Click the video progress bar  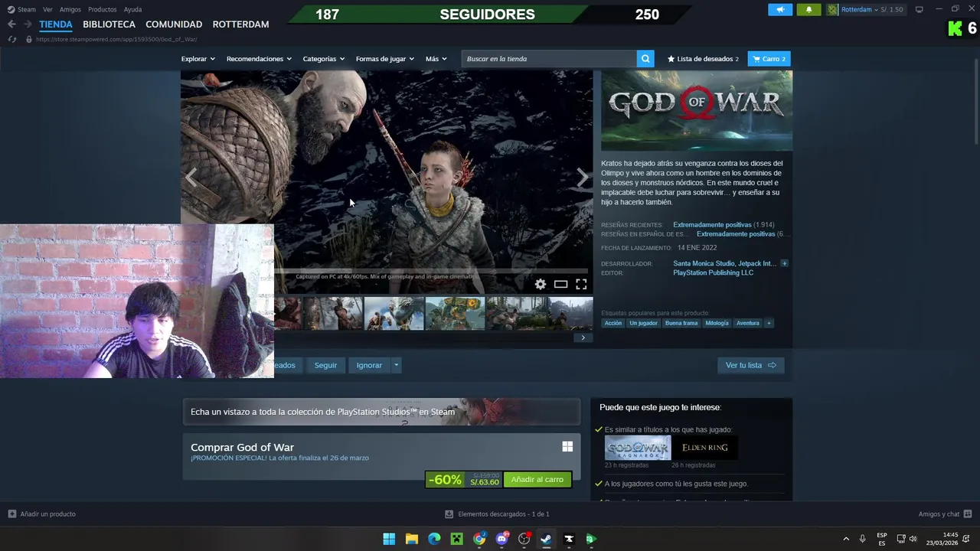430,271
